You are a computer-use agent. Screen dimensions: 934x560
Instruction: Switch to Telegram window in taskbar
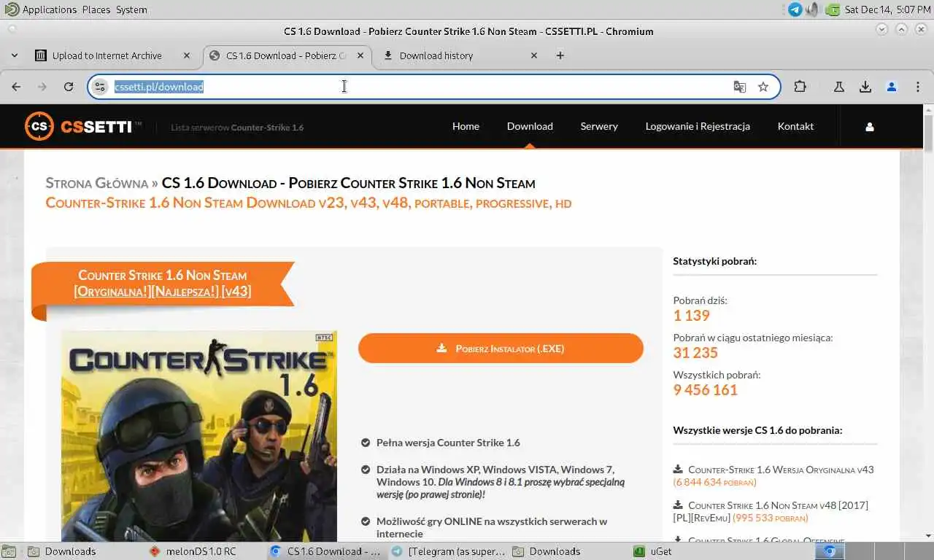pyautogui.click(x=447, y=551)
